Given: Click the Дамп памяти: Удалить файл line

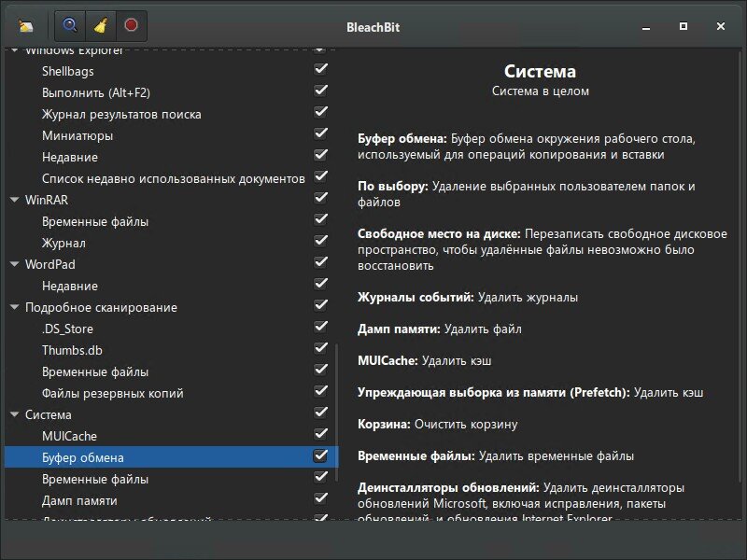Looking at the screenshot, I should [x=439, y=329].
